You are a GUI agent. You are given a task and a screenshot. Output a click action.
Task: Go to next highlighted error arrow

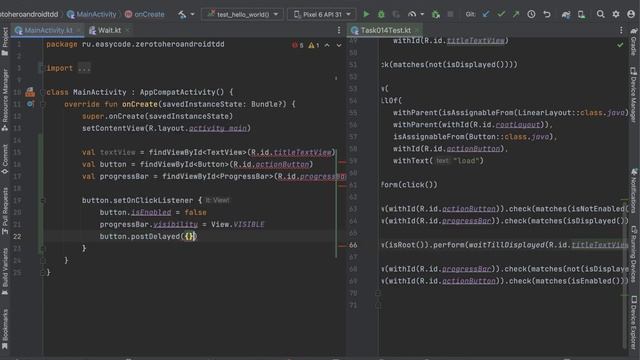coord(339,45)
